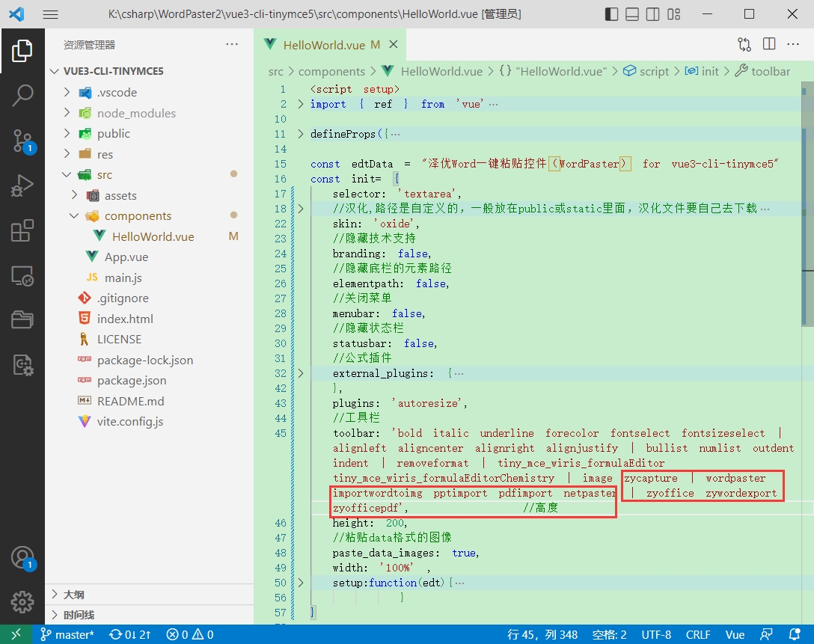Click the master branch status button
Screen dimensions: 814x644
[67, 634]
